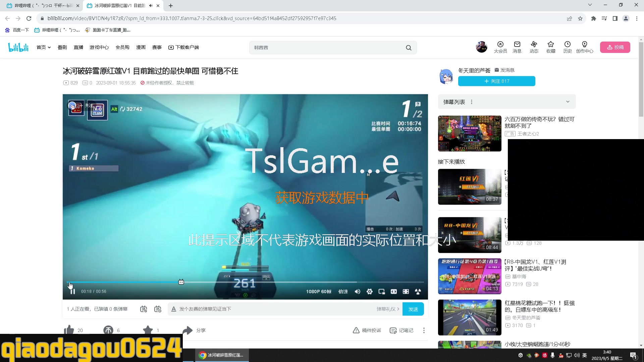Open 会员购 shop page

[122, 47]
